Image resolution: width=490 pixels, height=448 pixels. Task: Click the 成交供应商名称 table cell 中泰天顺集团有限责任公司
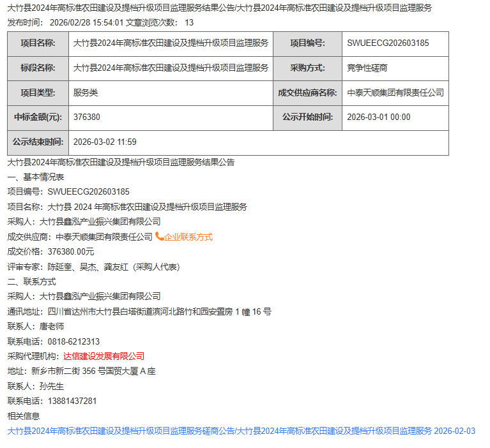395,93
